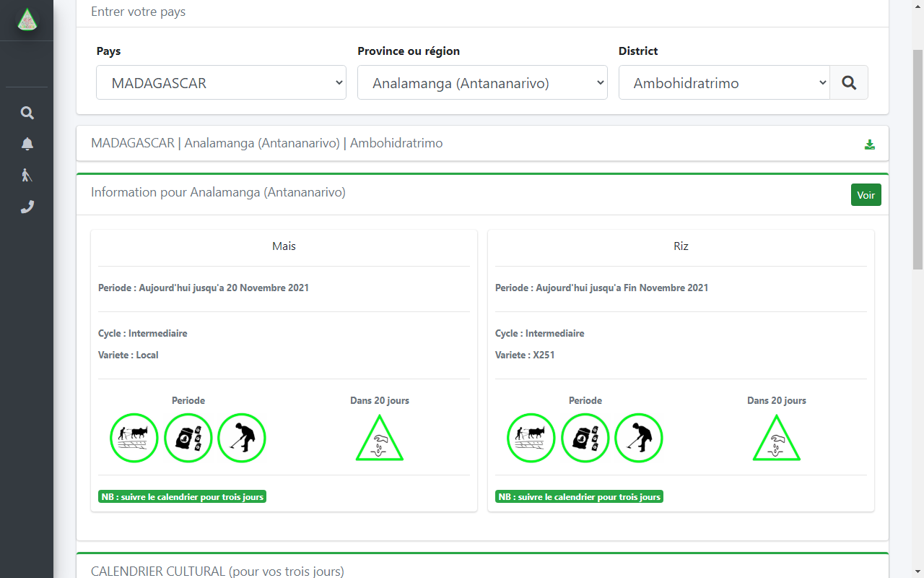
Task: Expand the Province ou région dropdown
Action: pyautogui.click(x=482, y=83)
